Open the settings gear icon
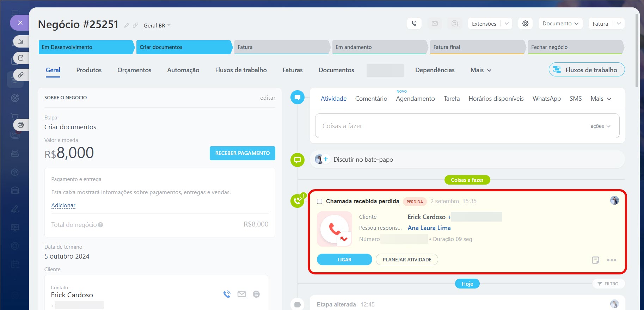 point(525,24)
